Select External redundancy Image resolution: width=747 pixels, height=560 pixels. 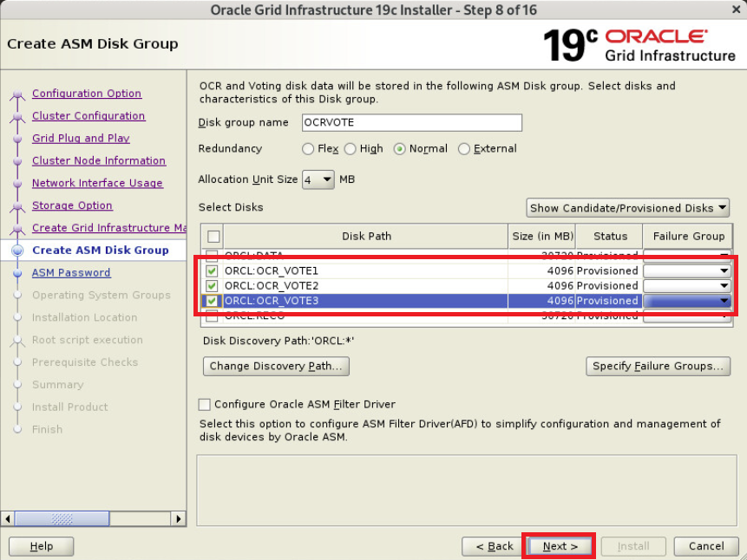click(x=463, y=149)
